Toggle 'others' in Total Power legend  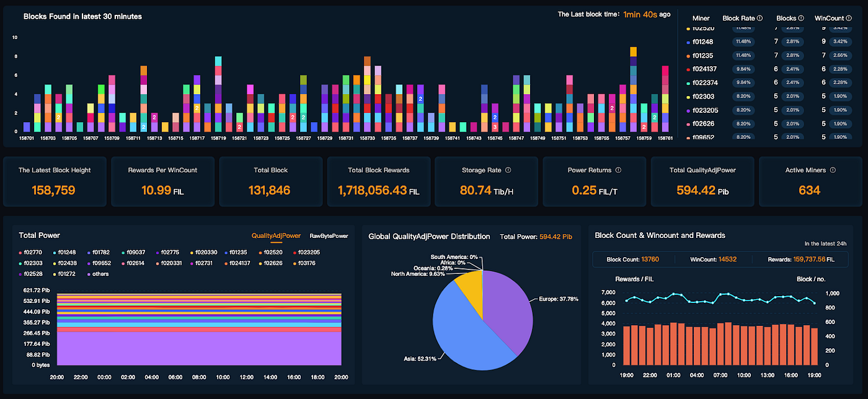pos(98,273)
